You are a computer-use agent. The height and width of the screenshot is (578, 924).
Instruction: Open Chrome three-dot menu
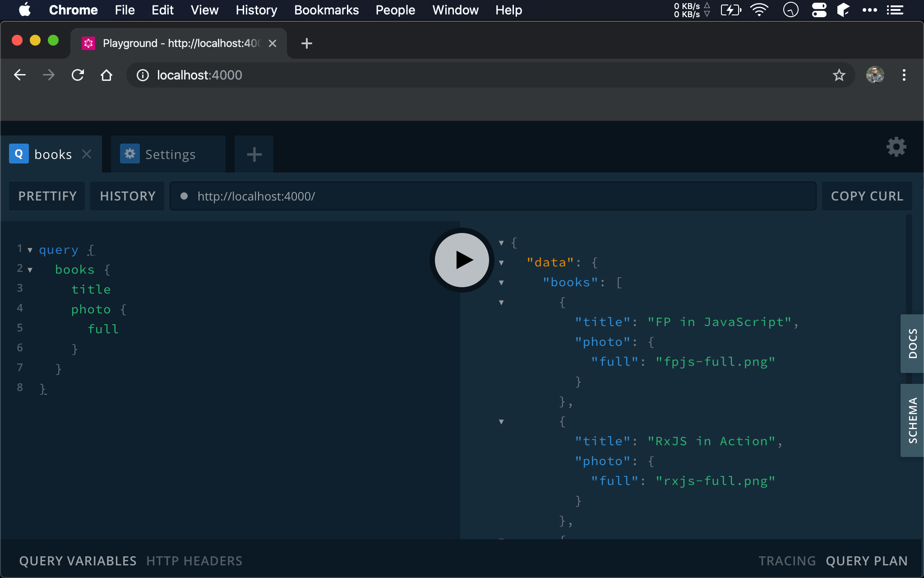pyautogui.click(x=904, y=75)
